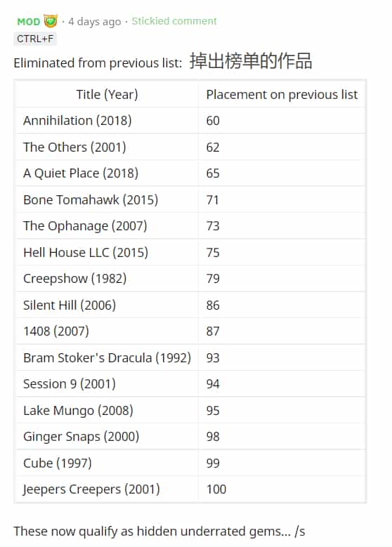Click the Chinese annotation text beside heading
This screenshot has width=392, height=547.
pos(251,61)
